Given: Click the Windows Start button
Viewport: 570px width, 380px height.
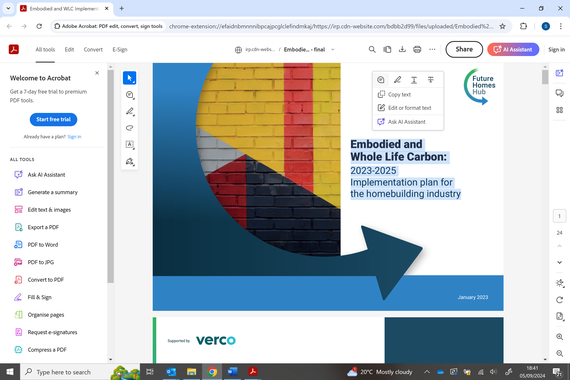Looking at the screenshot, I should click(x=10, y=372).
